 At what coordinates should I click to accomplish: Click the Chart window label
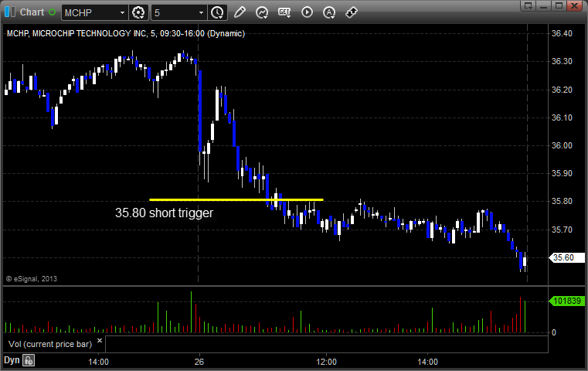click(32, 12)
